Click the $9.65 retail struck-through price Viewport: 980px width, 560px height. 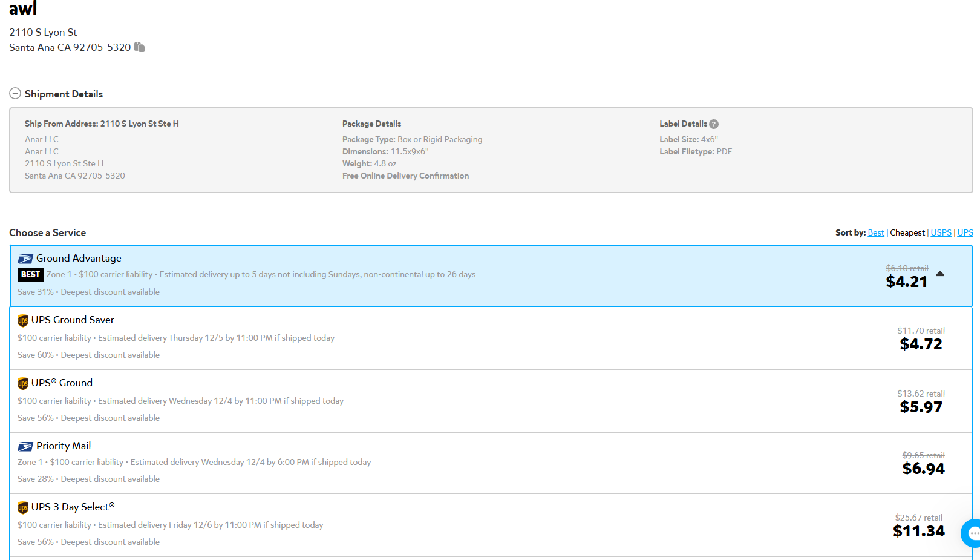pos(923,455)
